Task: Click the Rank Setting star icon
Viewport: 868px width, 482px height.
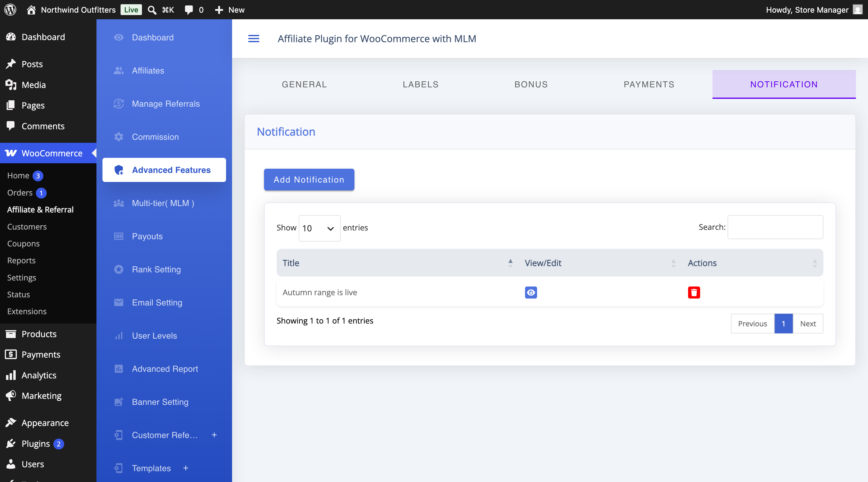Action: (119, 269)
